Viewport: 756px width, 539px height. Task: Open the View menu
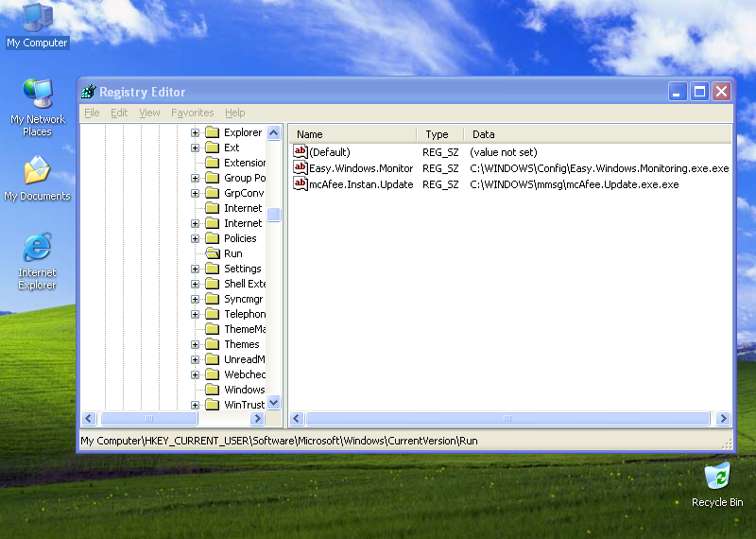[x=149, y=113]
